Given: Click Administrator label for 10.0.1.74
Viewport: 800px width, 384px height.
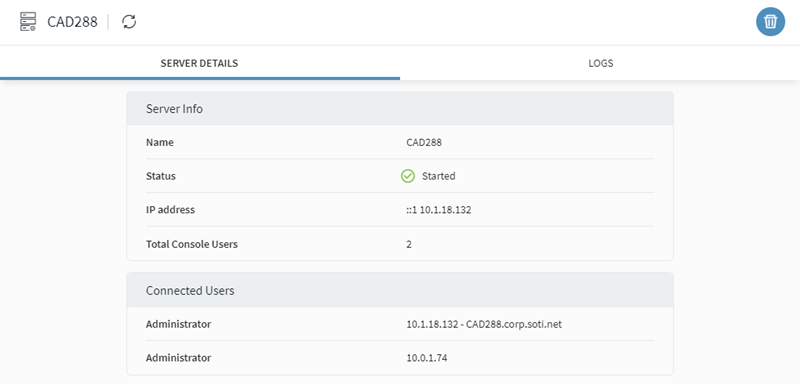Looking at the screenshot, I should [178, 358].
